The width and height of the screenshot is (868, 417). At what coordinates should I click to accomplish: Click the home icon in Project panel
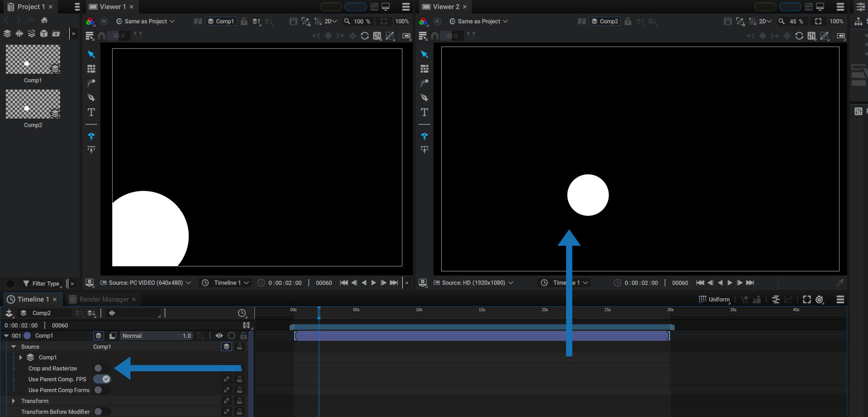click(x=44, y=20)
